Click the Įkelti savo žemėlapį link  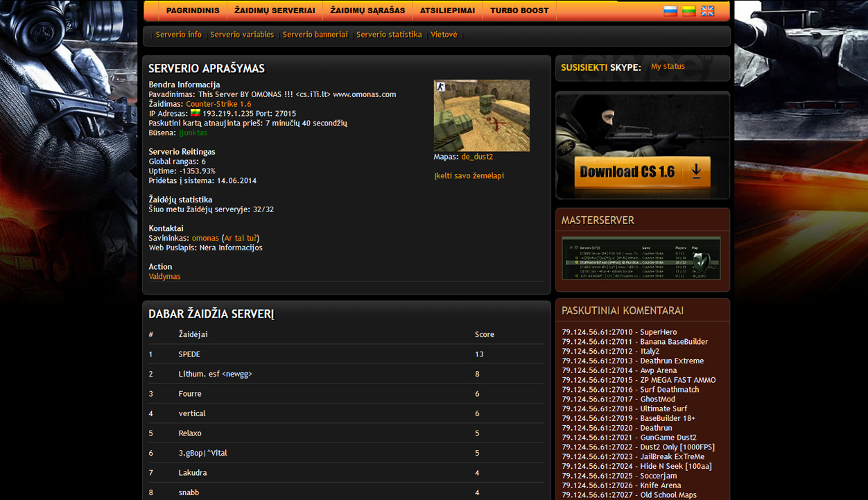(469, 176)
